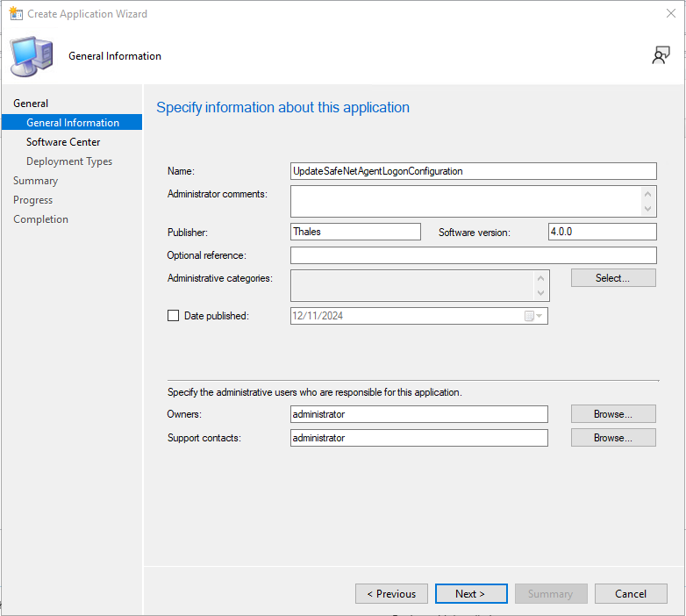
Task: Focus the Software version field
Action: (601, 232)
